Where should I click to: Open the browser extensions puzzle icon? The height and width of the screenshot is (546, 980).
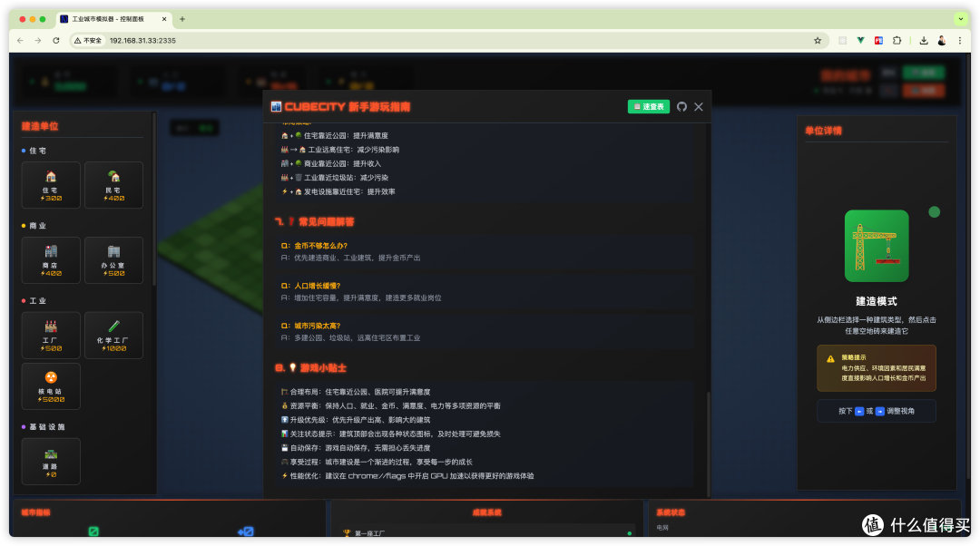coord(897,41)
